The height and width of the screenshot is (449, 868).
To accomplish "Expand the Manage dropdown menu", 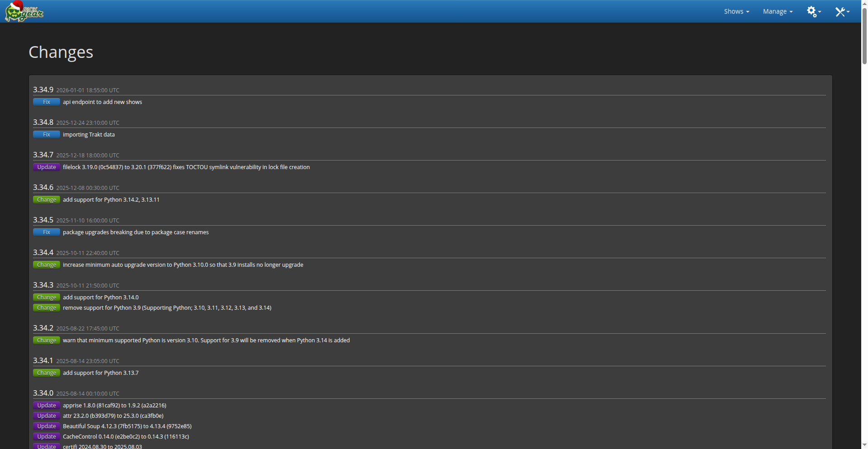I will (777, 11).
